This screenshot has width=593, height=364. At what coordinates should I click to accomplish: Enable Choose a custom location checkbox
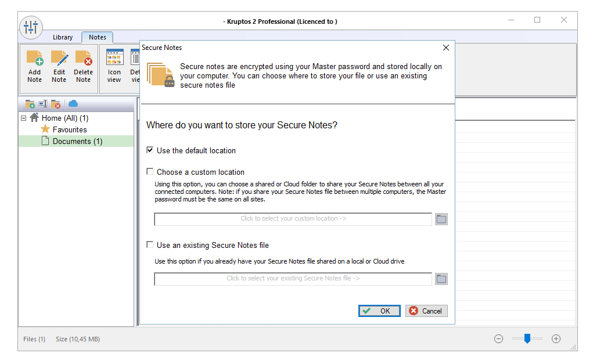pos(150,172)
